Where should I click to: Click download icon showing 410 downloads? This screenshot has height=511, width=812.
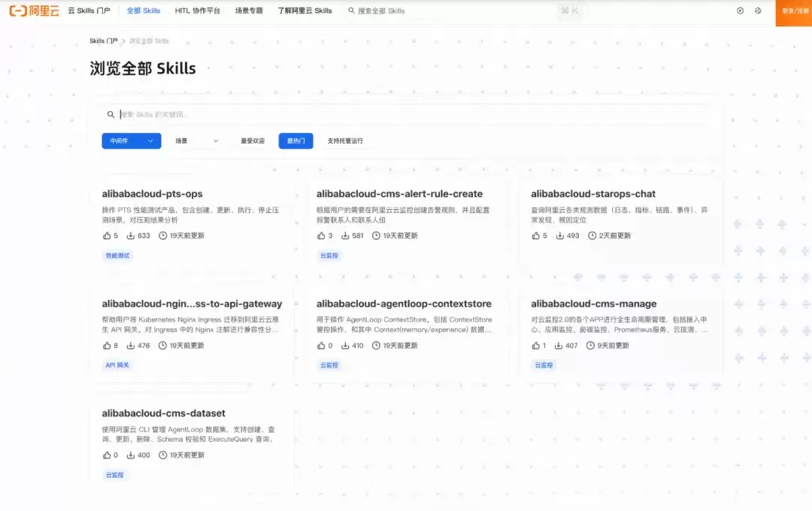(x=345, y=346)
